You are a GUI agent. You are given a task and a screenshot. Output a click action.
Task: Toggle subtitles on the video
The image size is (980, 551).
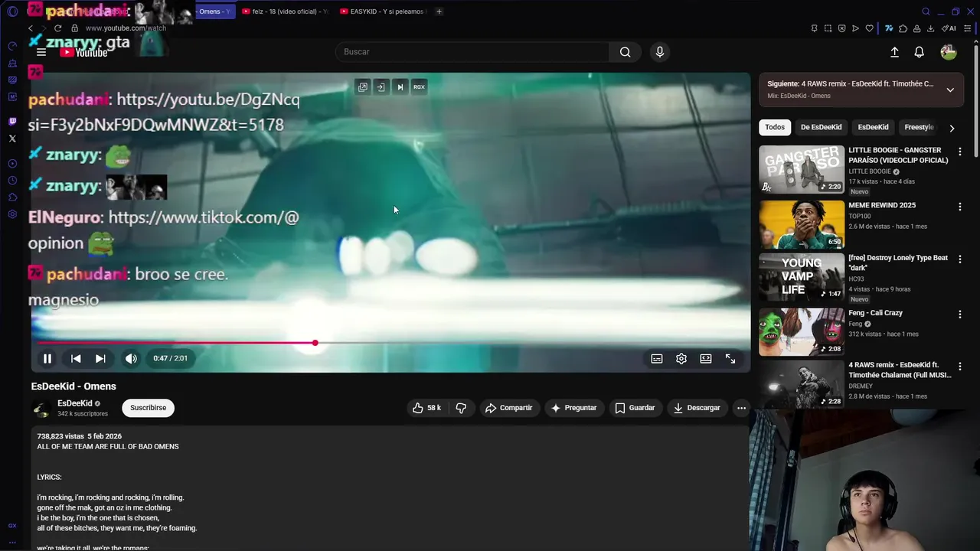pos(657,358)
